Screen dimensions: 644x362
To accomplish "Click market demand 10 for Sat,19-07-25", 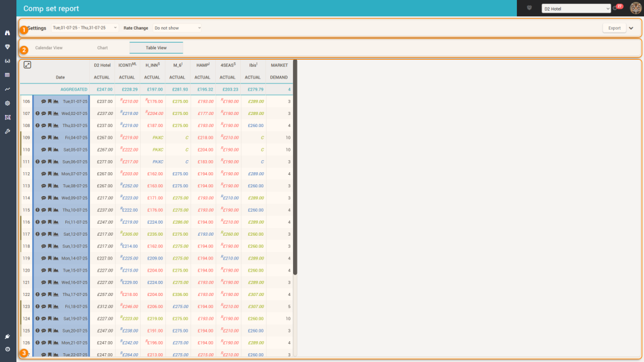I will click(288, 319).
